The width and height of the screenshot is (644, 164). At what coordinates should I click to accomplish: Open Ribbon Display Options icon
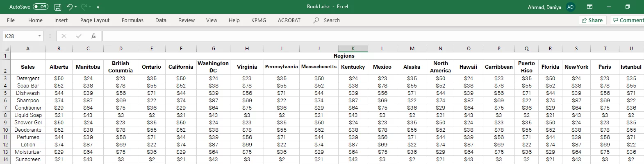tap(589, 7)
